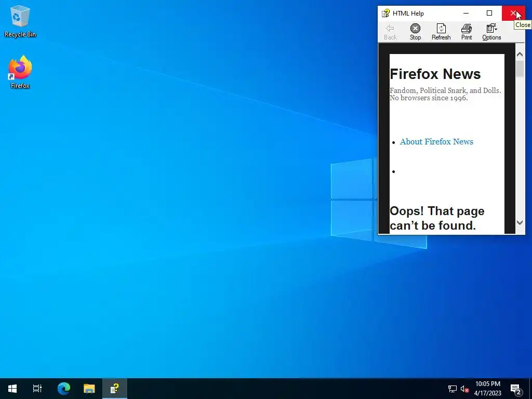Click the vertical scrollbar thumb in HTML Help
The height and width of the screenshot is (399, 532).
520,69
